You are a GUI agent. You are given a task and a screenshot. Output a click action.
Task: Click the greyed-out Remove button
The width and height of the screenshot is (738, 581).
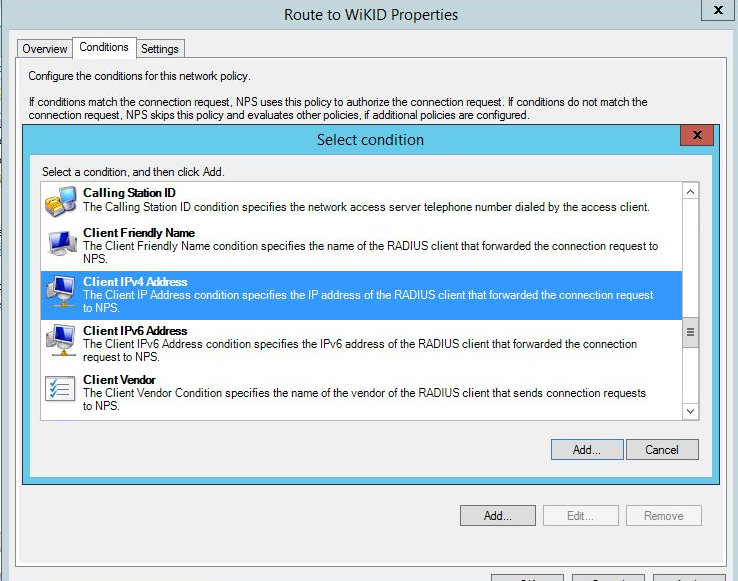click(664, 516)
